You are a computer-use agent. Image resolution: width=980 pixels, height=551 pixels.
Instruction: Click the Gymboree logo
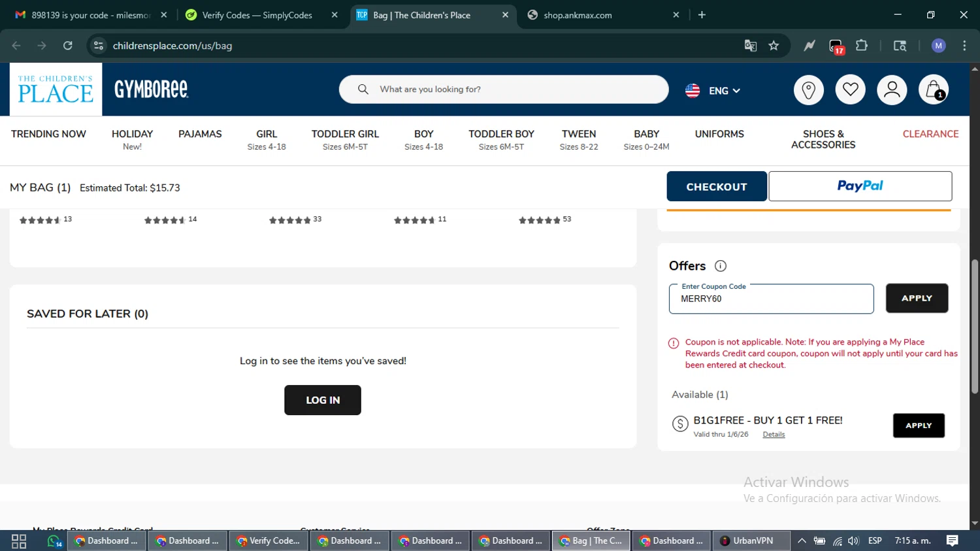[152, 90]
